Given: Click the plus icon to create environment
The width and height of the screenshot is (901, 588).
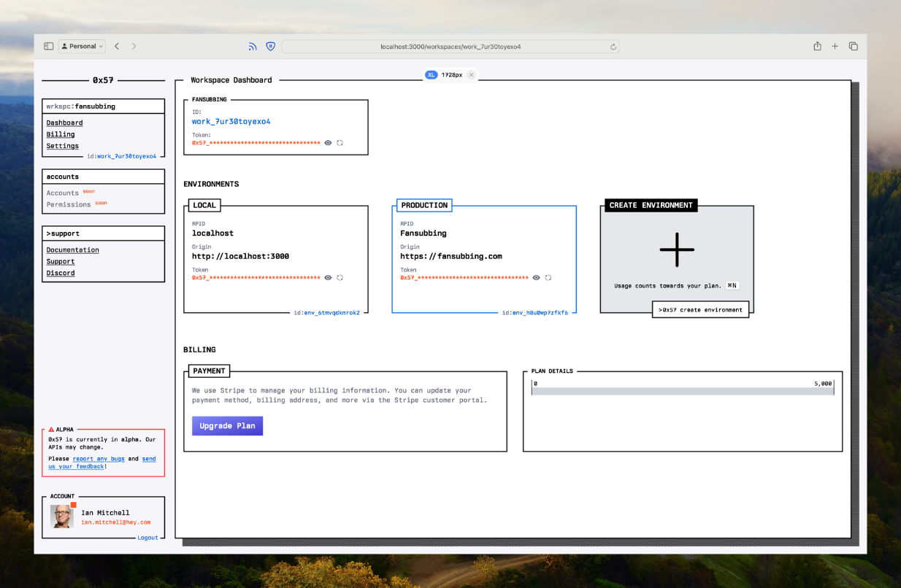Looking at the screenshot, I should point(676,249).
